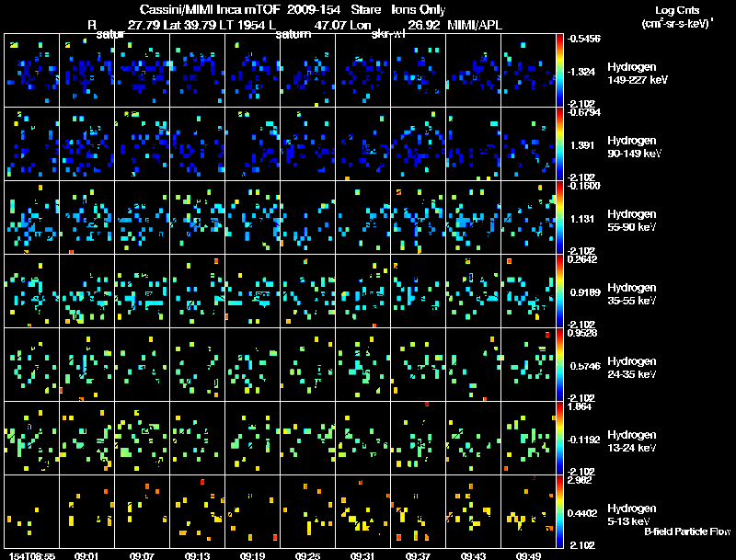Click the colorbar beside Hydrogen 149-227 keV
Screen dimensions: 736x560
pos(559,71)
